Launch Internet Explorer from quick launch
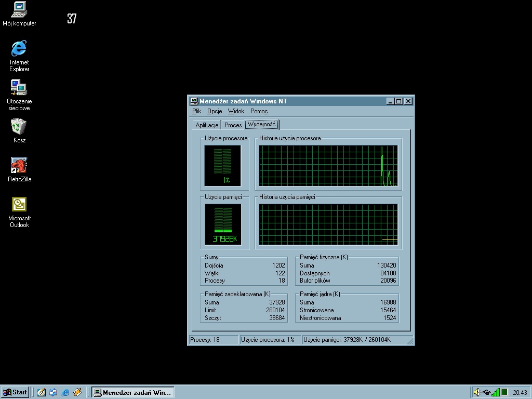The height and width of the screenshot is (399, 532). coord(65,392)
